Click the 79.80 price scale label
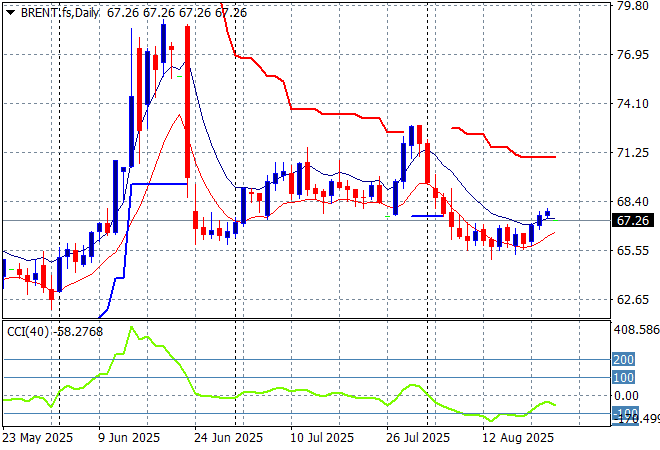 click(633, 6)
